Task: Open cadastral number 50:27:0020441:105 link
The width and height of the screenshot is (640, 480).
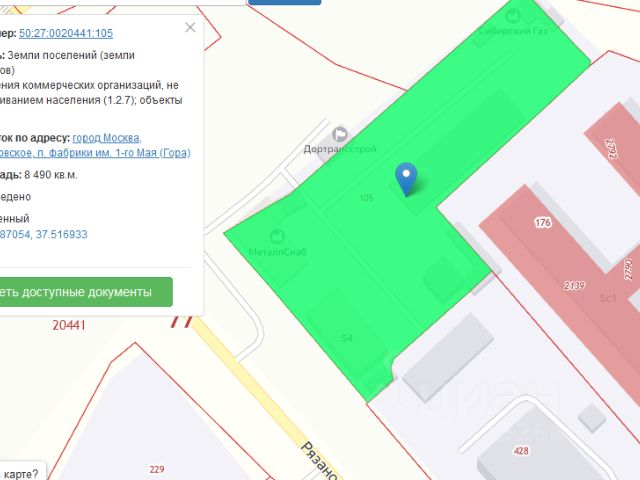Action: coord(66,33)
